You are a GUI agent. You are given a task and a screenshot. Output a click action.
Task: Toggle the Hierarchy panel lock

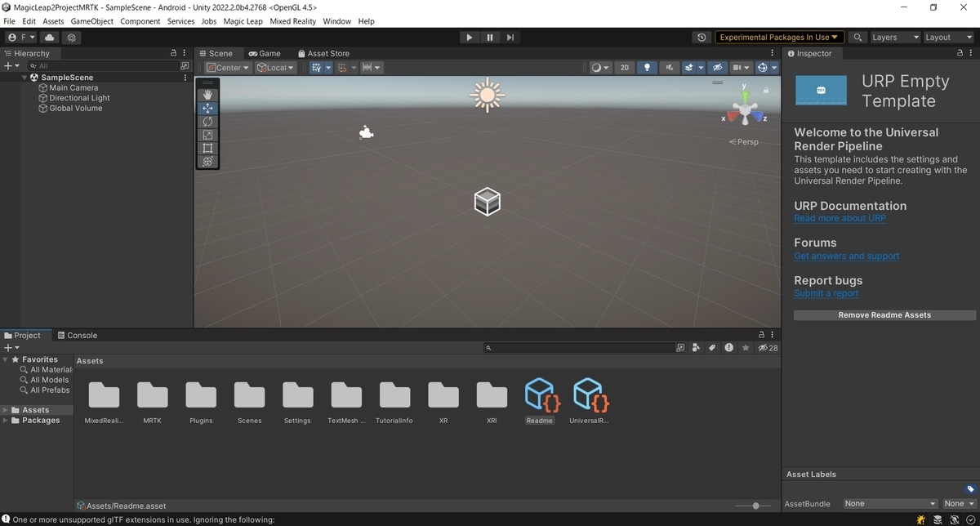173,53
